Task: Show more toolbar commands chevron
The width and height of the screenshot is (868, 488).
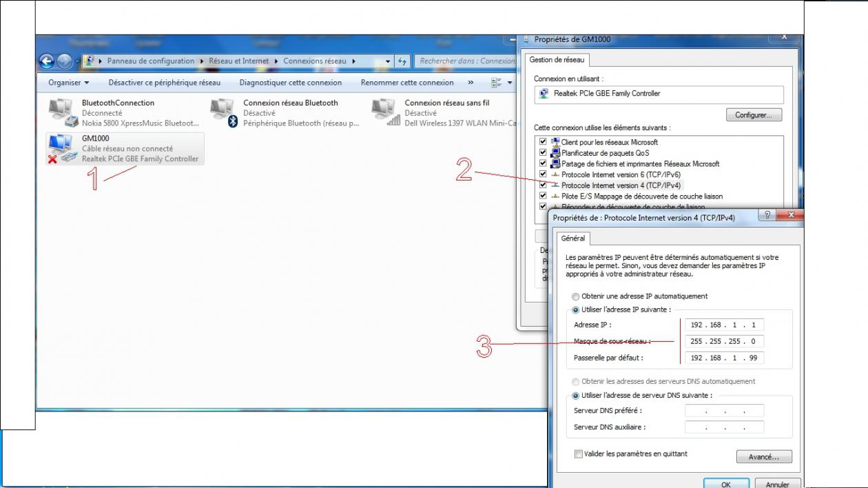Action: (x=471, y=83)
